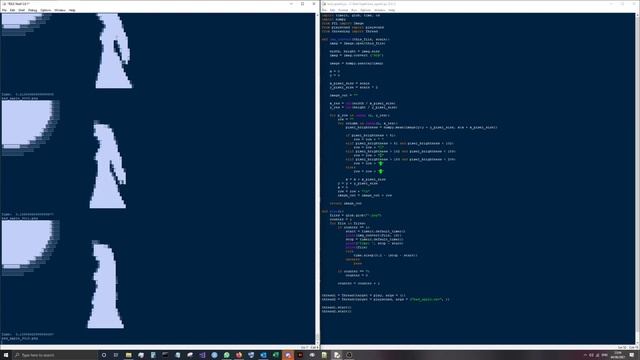Click first green highlighted character in code
Screen dimensions: 640x360
[380, 163]
